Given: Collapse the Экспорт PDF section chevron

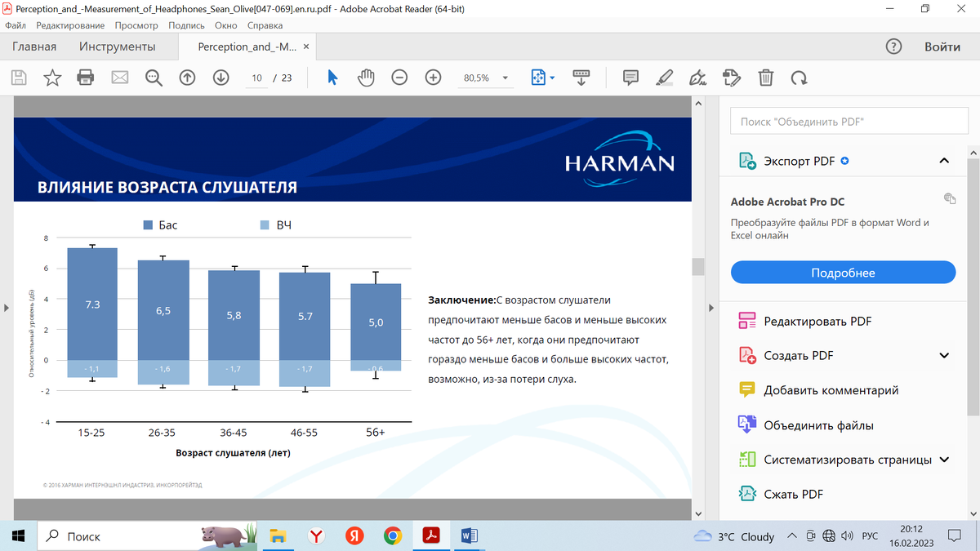Looking at the screenshot, I should [x=944, y=161].
